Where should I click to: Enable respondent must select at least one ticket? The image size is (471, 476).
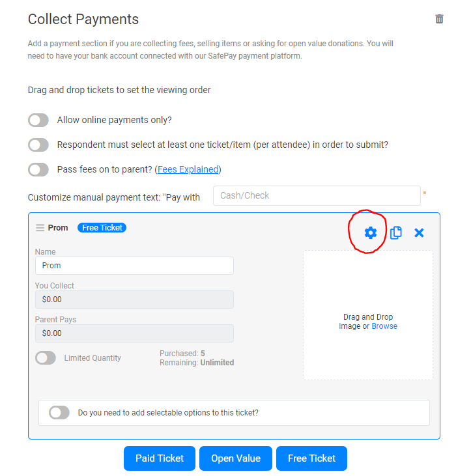38,145
